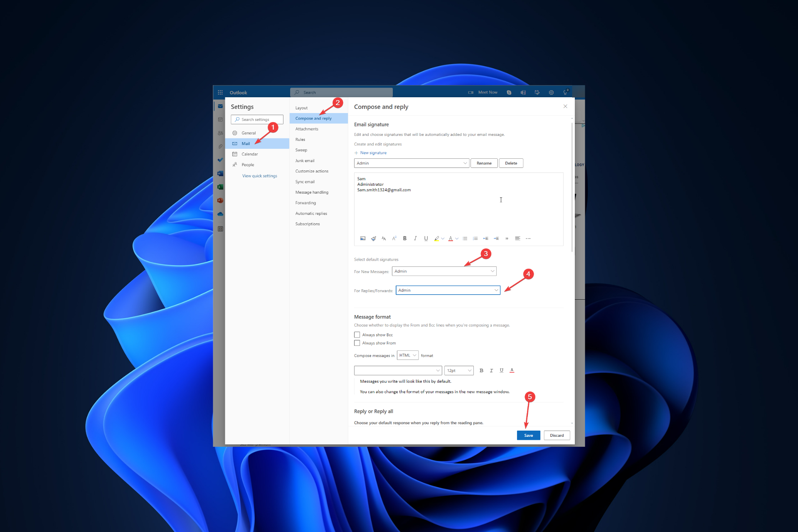This screenshot has height=532, width=798.
Task: Click the signature name input field
Action: [410, 162]
